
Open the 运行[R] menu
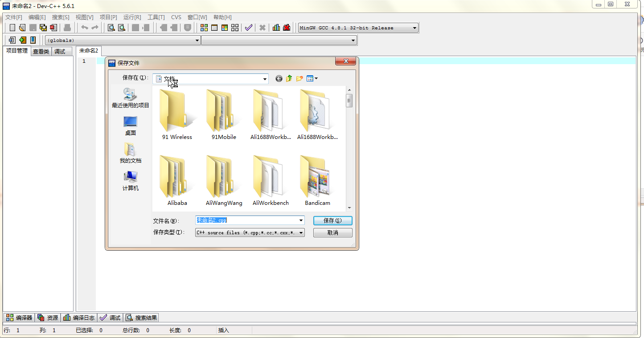(132, 17)
